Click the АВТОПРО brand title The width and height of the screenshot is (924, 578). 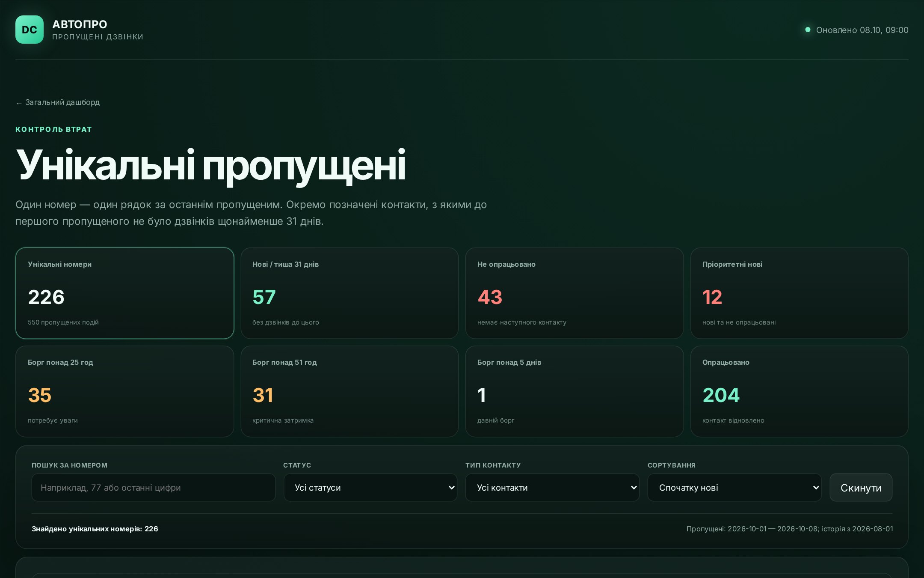coord(80,24)
